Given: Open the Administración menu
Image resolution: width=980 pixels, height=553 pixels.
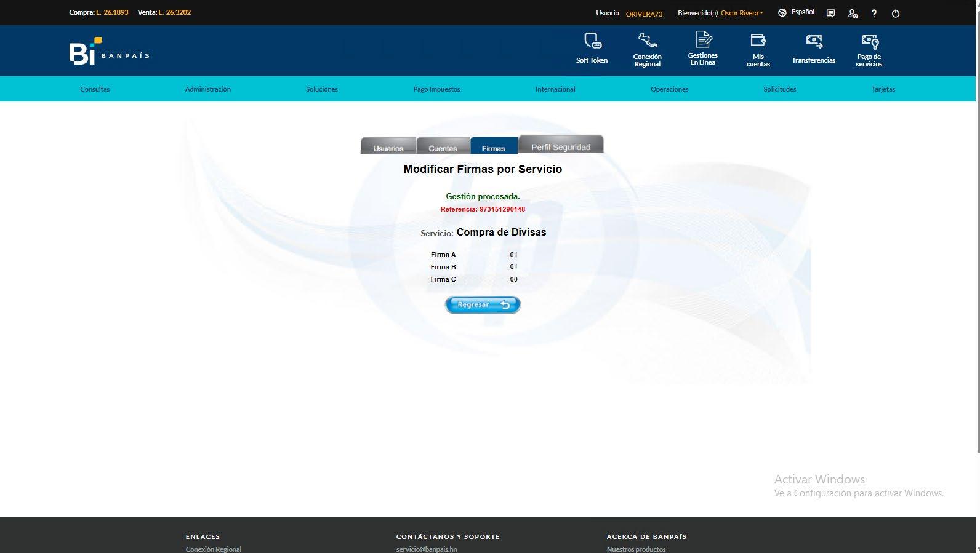Looking at the screenshot, I should point(208,89).
